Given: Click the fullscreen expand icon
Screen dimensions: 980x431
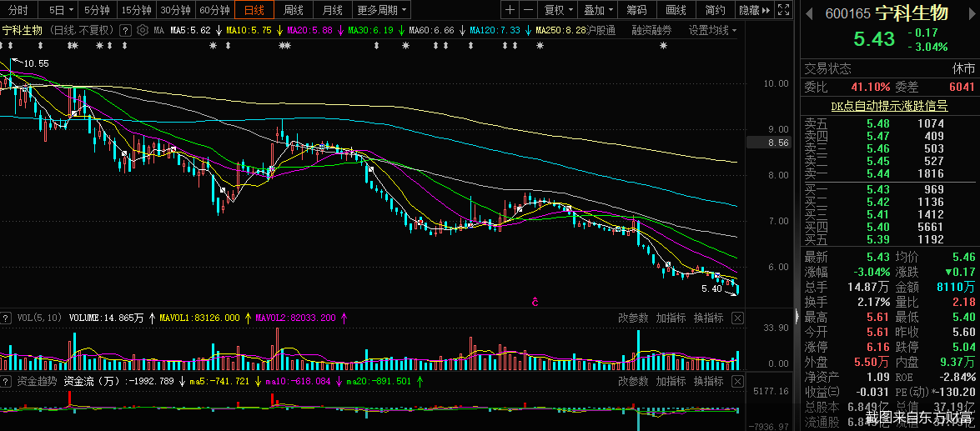Looking at the screenshot, I should [784, 10].
